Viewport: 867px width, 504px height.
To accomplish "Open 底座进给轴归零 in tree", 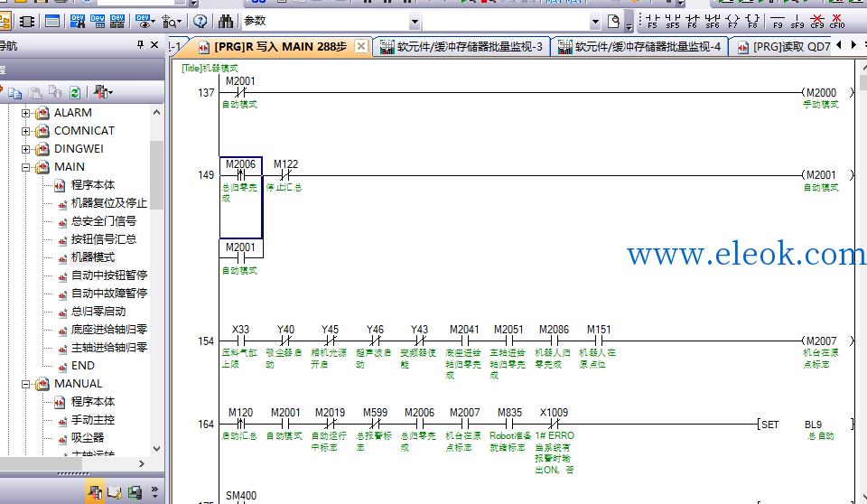I will [109, 330].
